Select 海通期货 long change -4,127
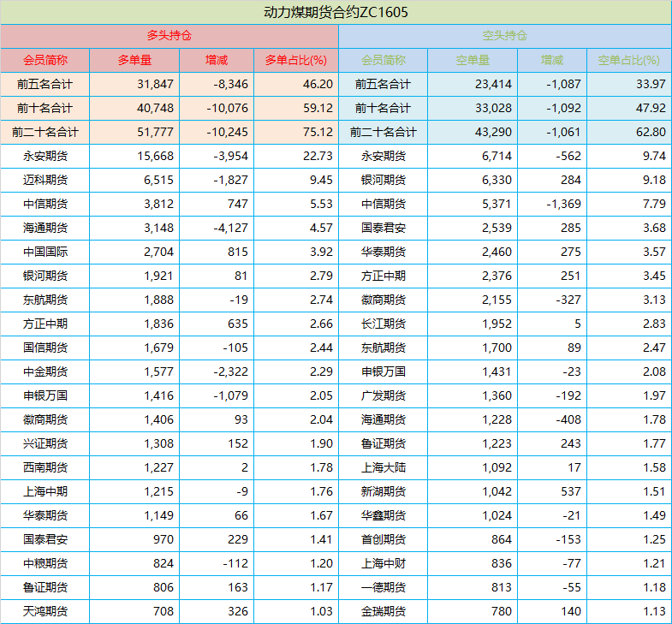This screenshot has width=672, height=624. click(x=230, y=228)
